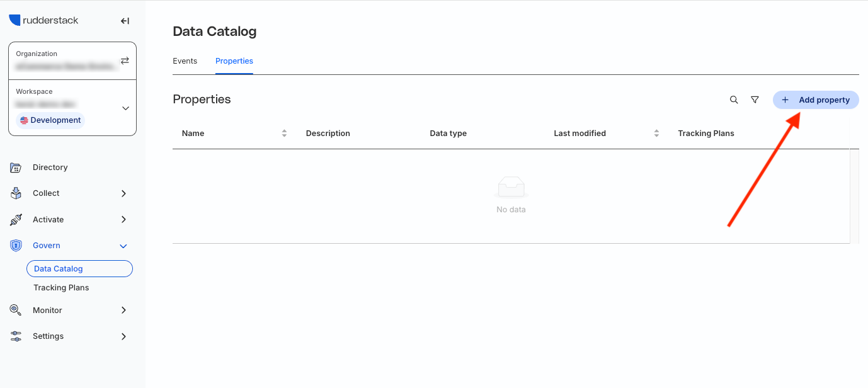
Task: Click the Monitor magnifier icon
Action: [16, 310]
